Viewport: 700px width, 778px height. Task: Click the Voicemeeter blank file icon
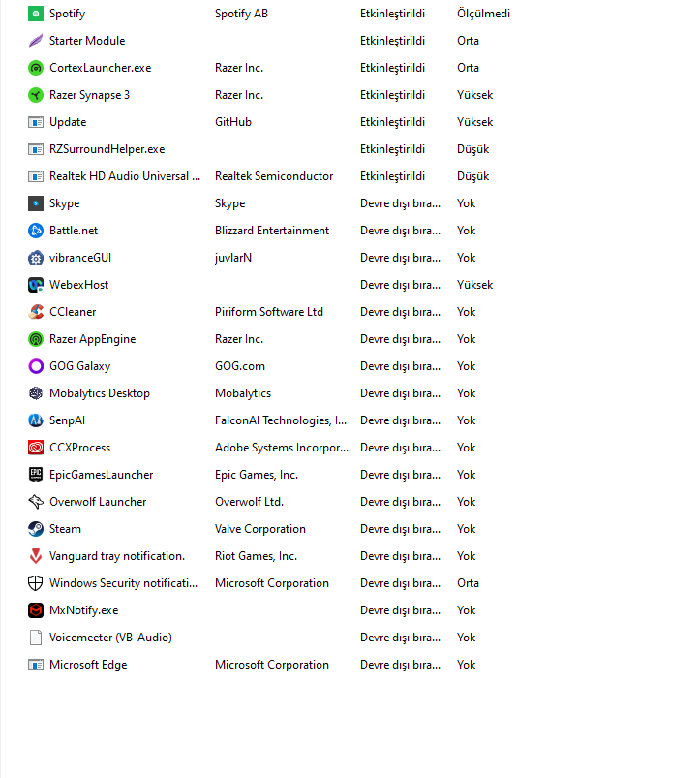coord(36,638)
